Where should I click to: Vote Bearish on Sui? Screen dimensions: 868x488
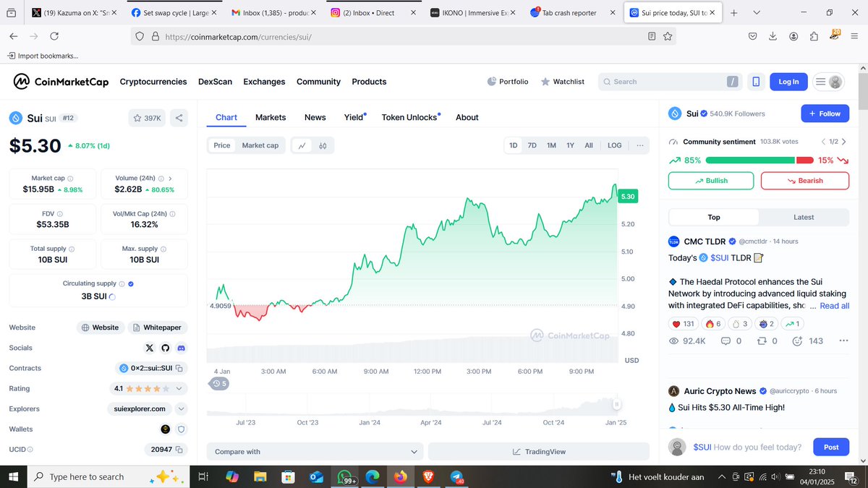click(805, 181)
